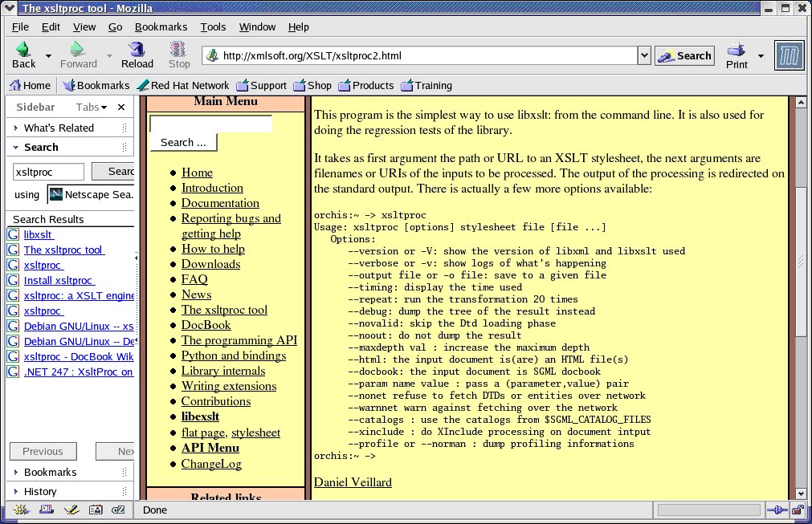The width and height of the screenshot is (812, 524).
Task: Expand the Bookmarks sidebar panel
Action: click(70, 473)
